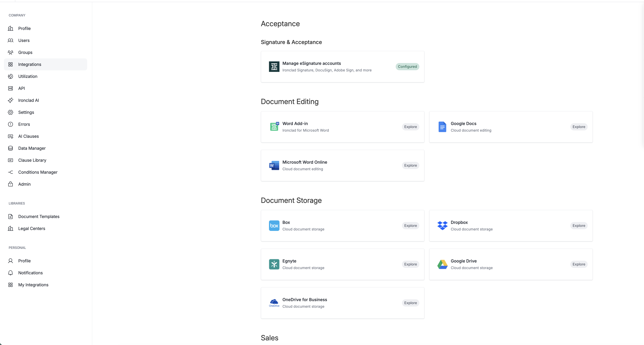
Task: Click the Google Drive logo icon
Action: tap(442, 264)
